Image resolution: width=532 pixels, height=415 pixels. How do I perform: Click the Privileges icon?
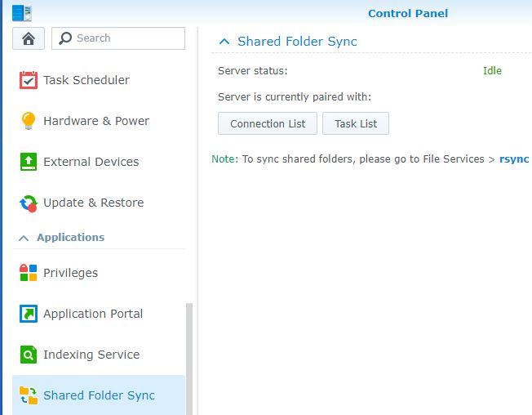[x=29, y=273]
